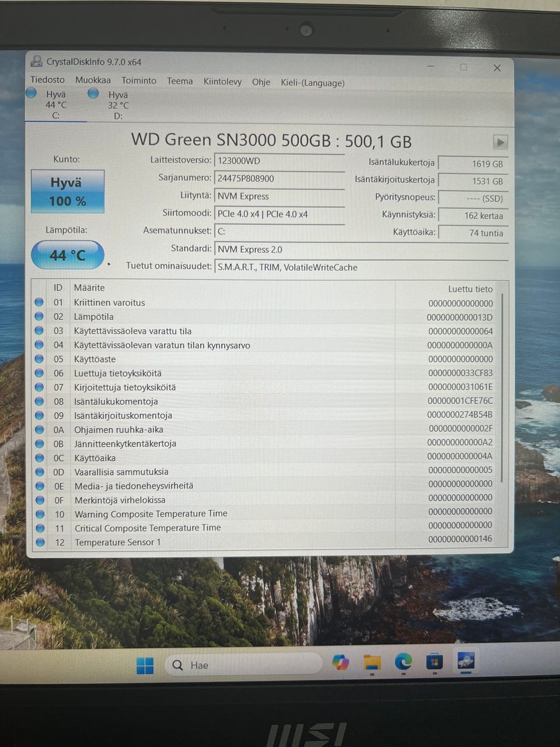Viewport: 560px width, 747px height.
Task: Maximize the CrystalDiskInfo window
Action: 464,67
